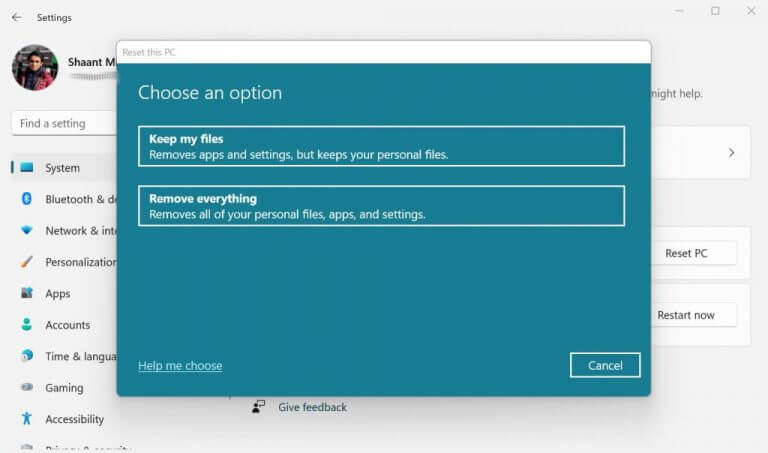Click the Restart now button
The height and width of the screenshot is (453, 768).
click(685, 315)
